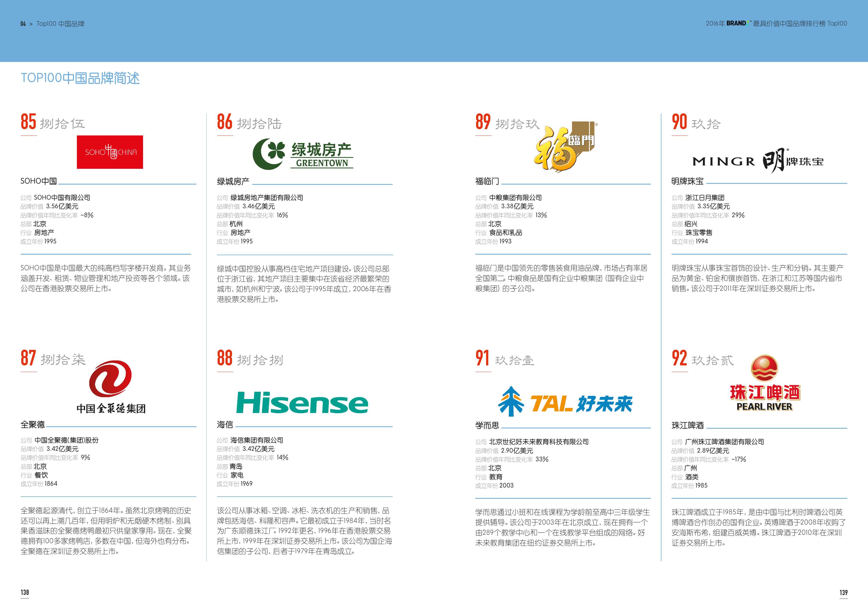
Task: Select rank number 88 捌拾捌
Action: (x=250, y=358)
